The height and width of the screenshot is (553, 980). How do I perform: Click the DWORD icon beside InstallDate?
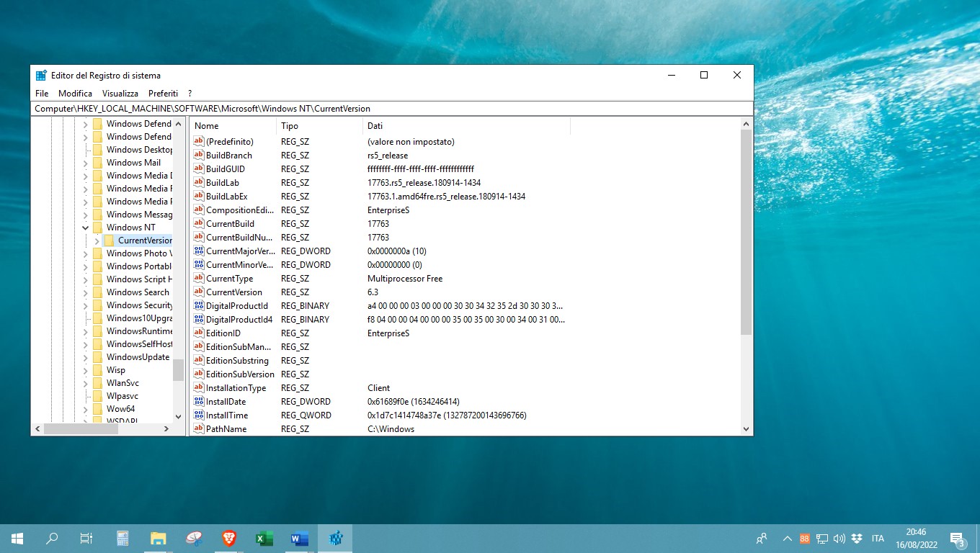(199, 402)
